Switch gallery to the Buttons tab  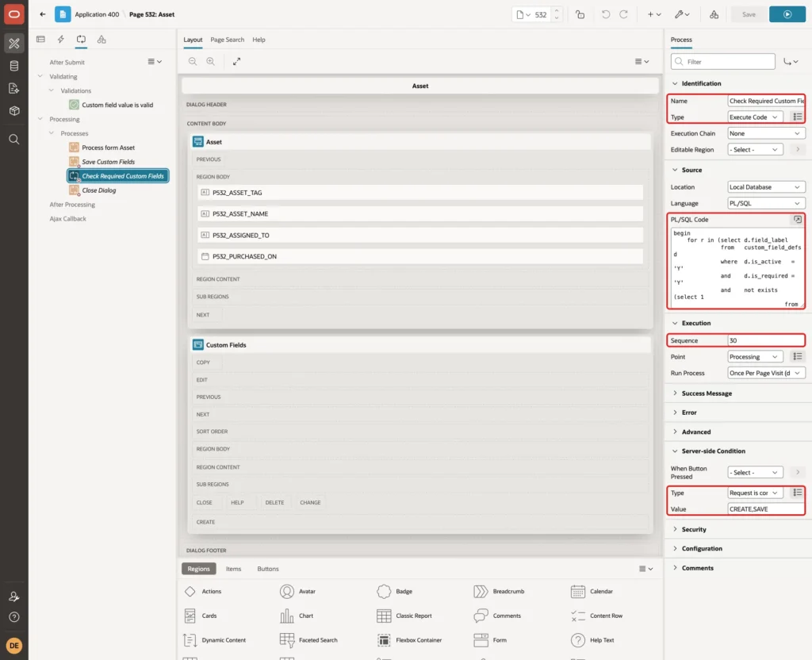pos(268,569)
